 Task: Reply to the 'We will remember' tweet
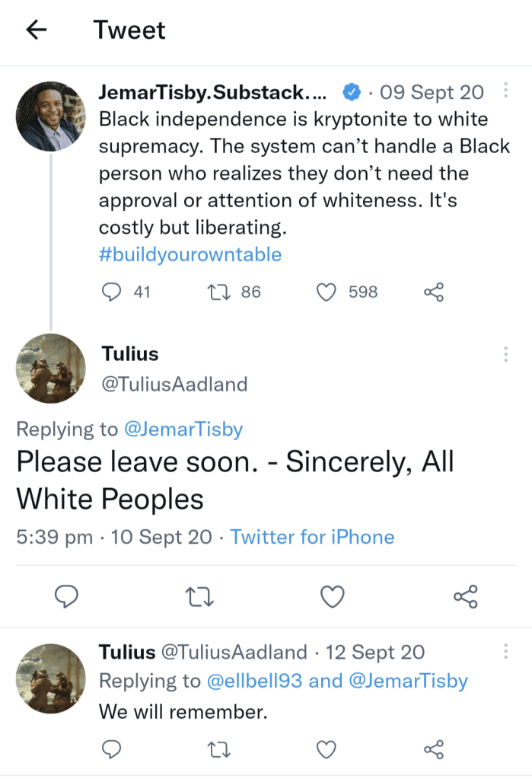coord(111,750)
